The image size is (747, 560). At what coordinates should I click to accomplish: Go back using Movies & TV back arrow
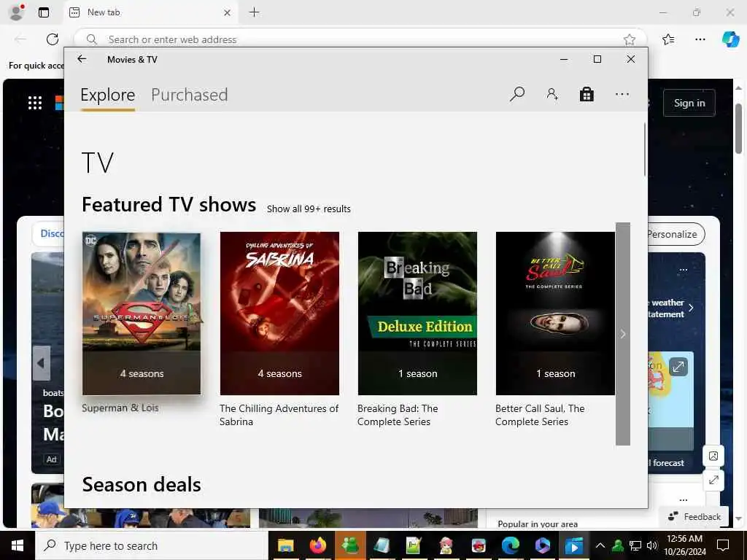pyautogui.click(x=82, y=59)
